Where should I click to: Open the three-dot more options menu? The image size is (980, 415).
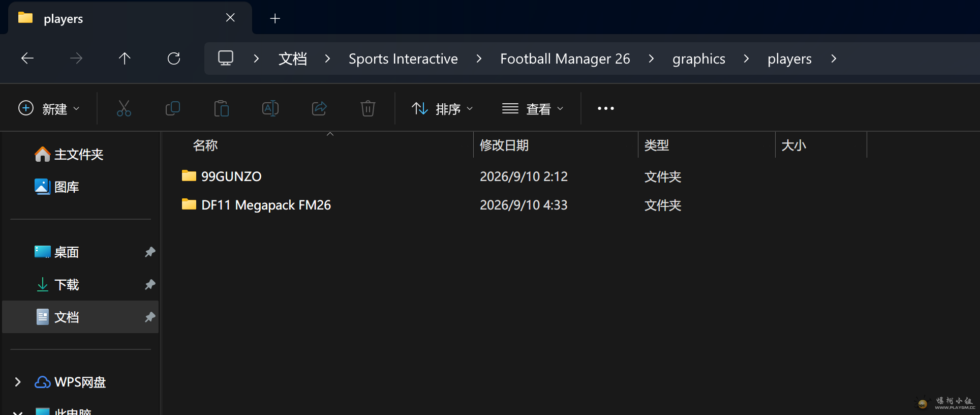[606, 108]
